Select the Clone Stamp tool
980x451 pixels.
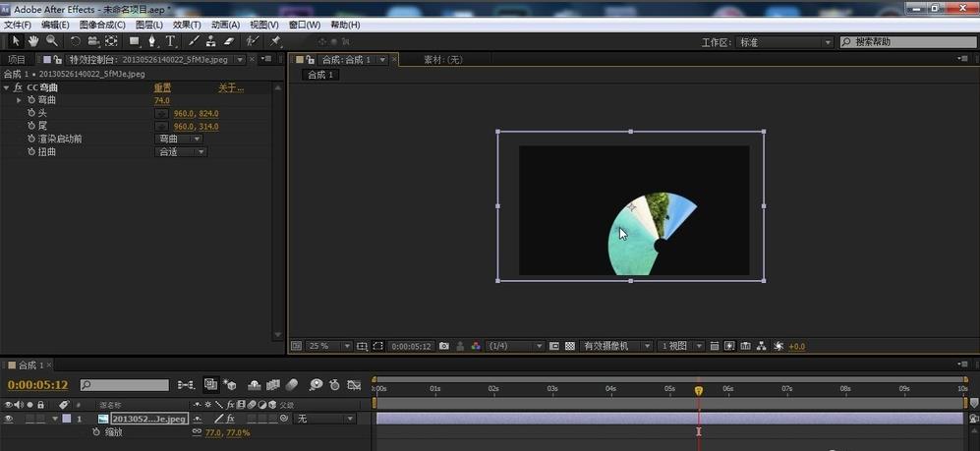pos(211,40)
